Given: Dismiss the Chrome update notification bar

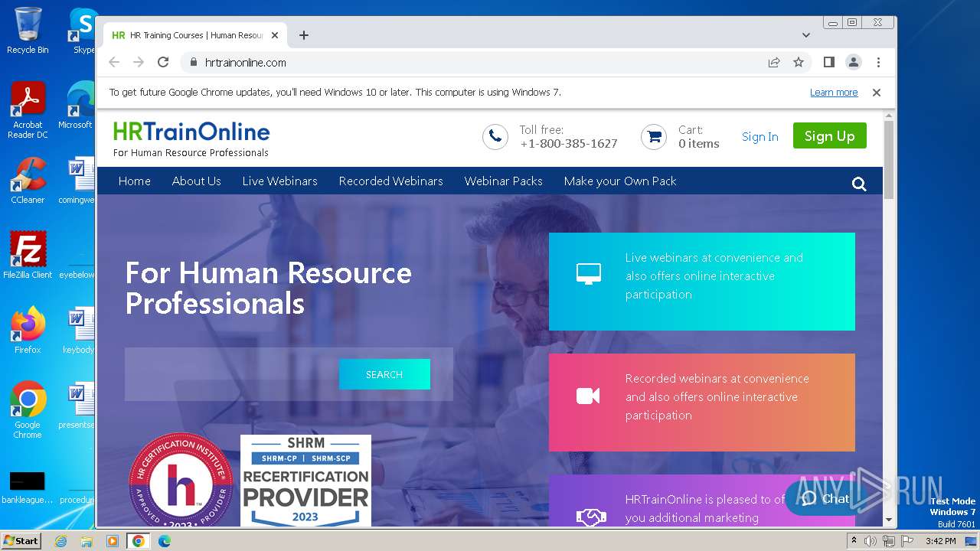Looking at the screenshot, I should pos(877,93).
